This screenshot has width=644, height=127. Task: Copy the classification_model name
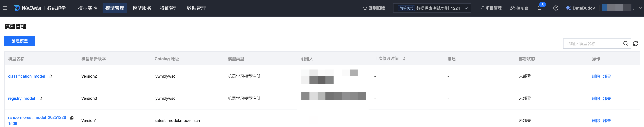coord(50,76)
